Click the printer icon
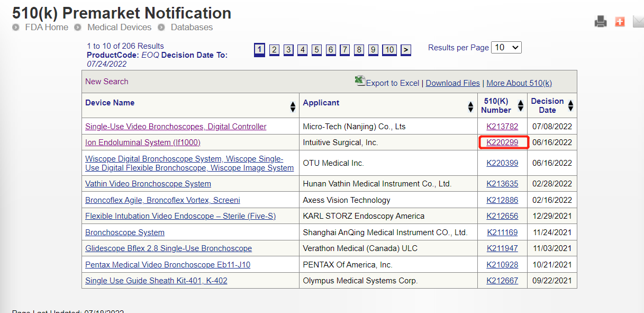The image size is (644, 313). pos(601,22)
